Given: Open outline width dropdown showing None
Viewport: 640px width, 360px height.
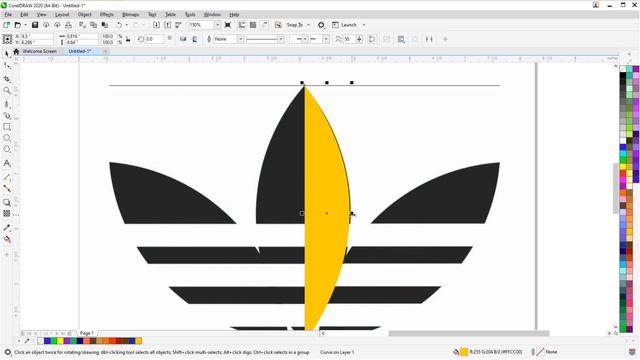Looking at the screenshot, I should click(240, 39).
